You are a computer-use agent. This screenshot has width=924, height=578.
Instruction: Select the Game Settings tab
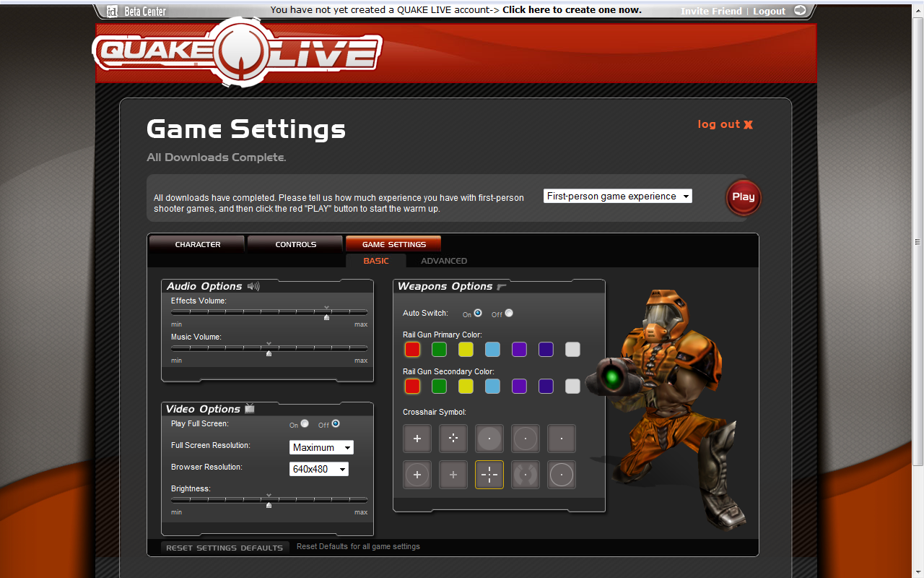(393, 244)
